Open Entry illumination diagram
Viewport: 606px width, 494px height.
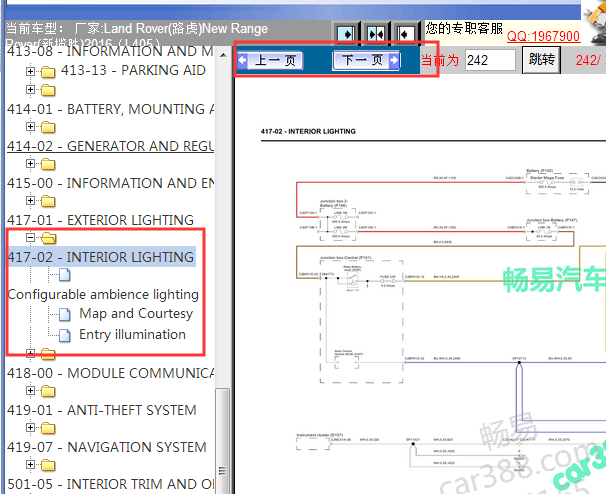pos(132,334)
